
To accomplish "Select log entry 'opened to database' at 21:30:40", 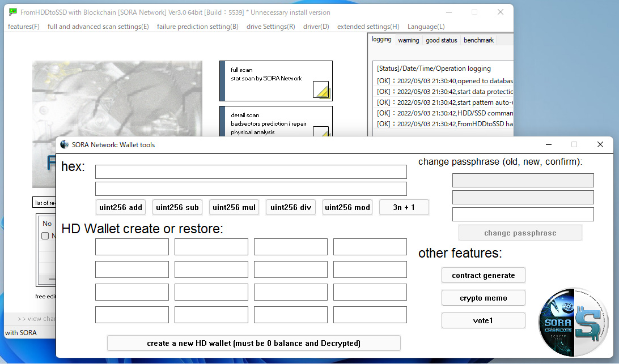I will coord(444,81).
